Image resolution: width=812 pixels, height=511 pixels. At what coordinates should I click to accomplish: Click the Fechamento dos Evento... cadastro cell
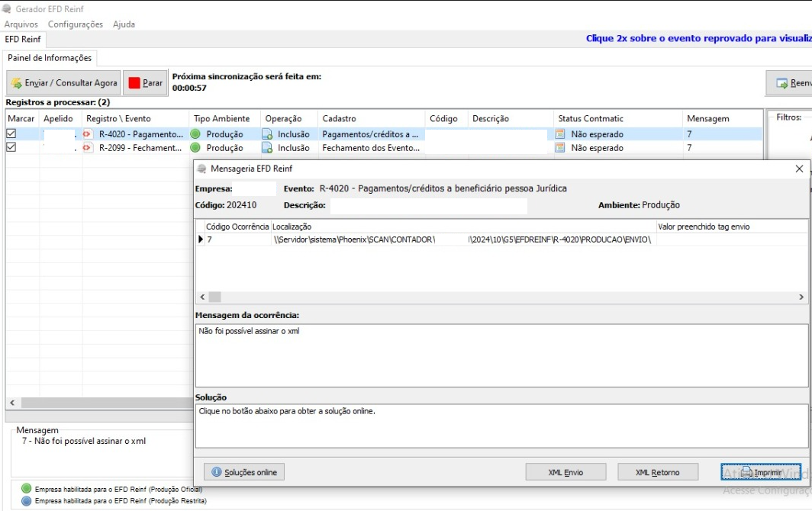[371, 147]
